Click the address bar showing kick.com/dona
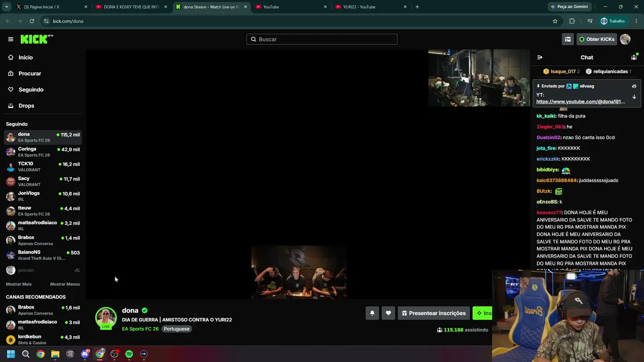Screen dimensions: 644x362 tap(297, 21)
